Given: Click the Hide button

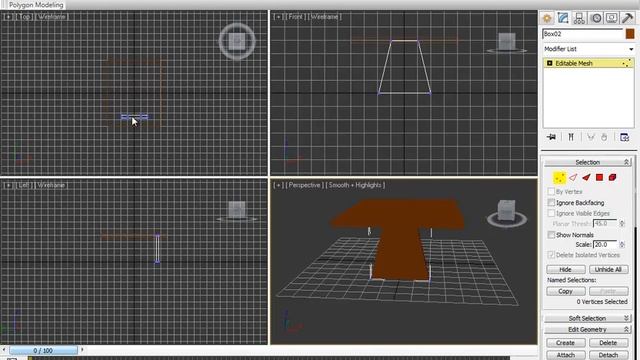Looking at the screenshot, I should (566, 269).
